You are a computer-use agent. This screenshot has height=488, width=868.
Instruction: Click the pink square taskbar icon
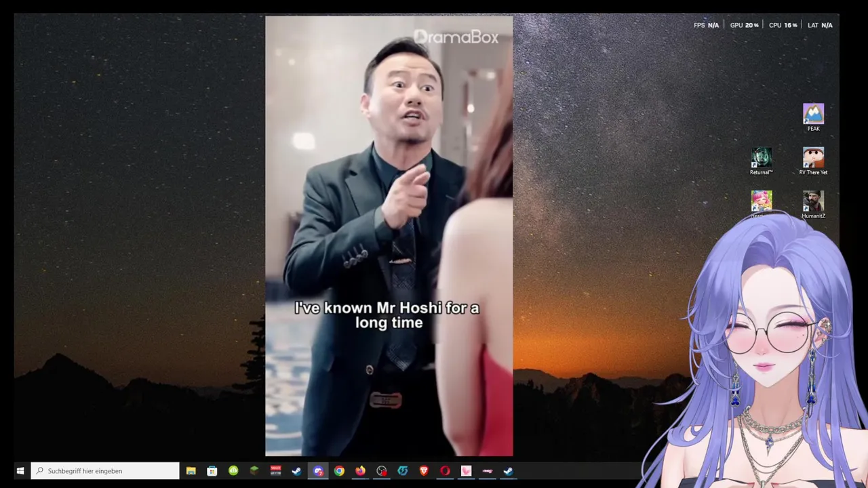click(x=466, y=471)
